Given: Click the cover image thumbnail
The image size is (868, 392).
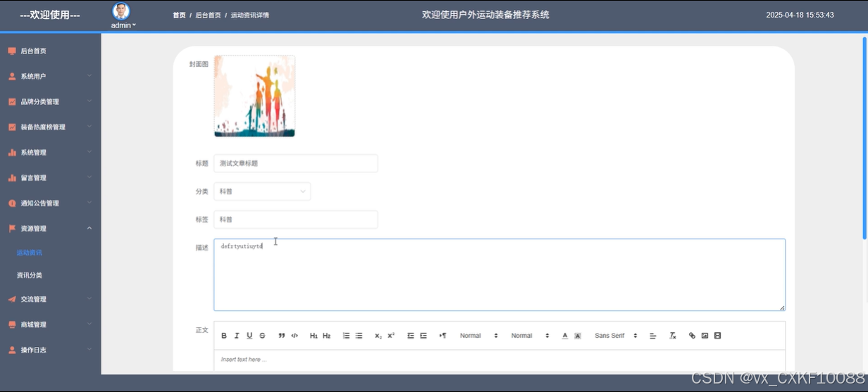Looking at the screenshot, I should [x=254, y=96].
